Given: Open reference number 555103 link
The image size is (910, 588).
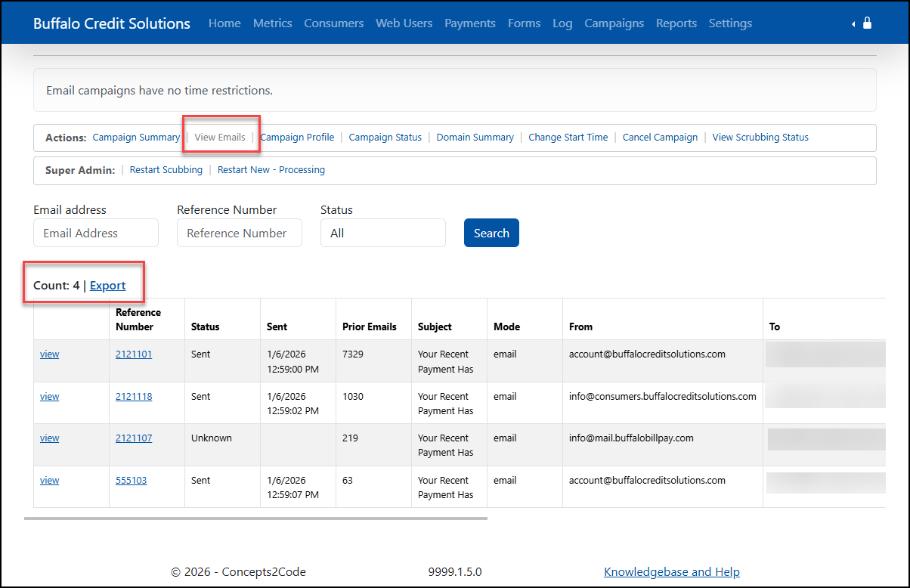Looking at the screenshot, I should [131, 480].
